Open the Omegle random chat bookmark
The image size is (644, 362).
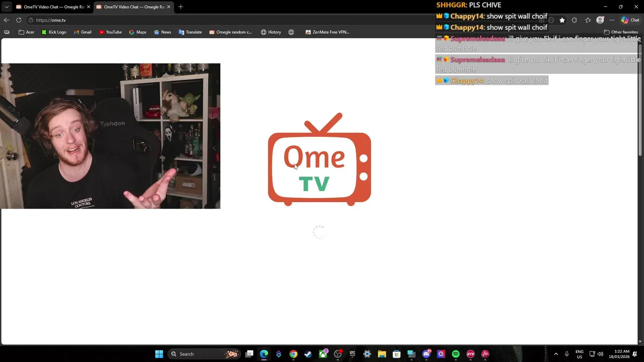[x=230, y=32]
